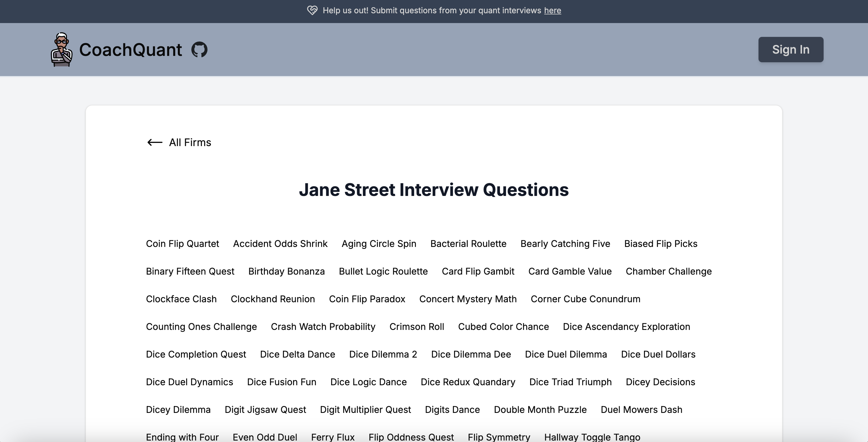The height and width of the screenshot is (442, 868).
Task: Open Clockface Clash
Action: click(181, 299)
